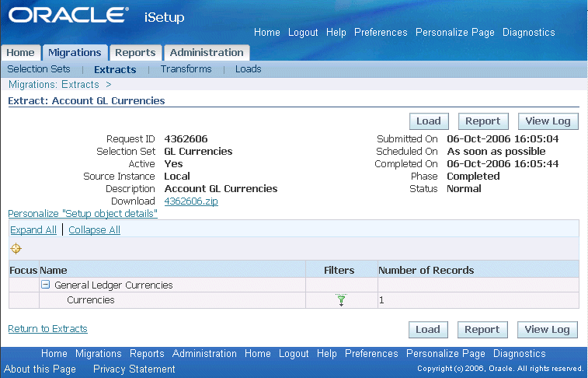Image resolution: width=588 pixels, height=378 pixels.
Task: Click Logout in the top header
Action: (303, 33)
